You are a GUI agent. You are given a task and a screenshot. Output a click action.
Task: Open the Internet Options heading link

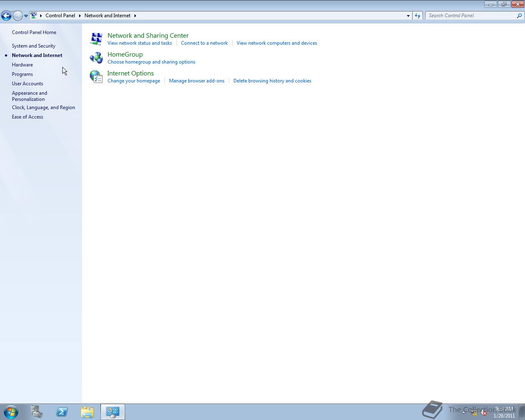130,73
